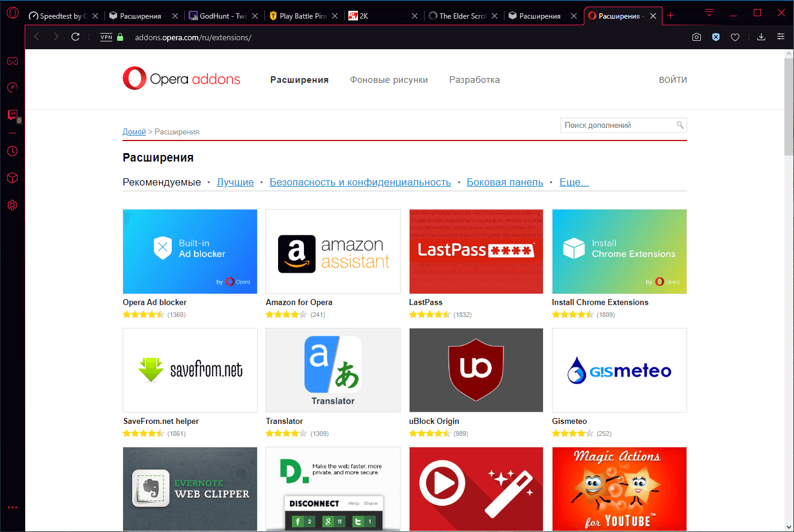Image resolution: width=794 pixels, height=532 pixels.
Task: Follow the Домой breadcrumb link
Action: [x=135, y=131]
